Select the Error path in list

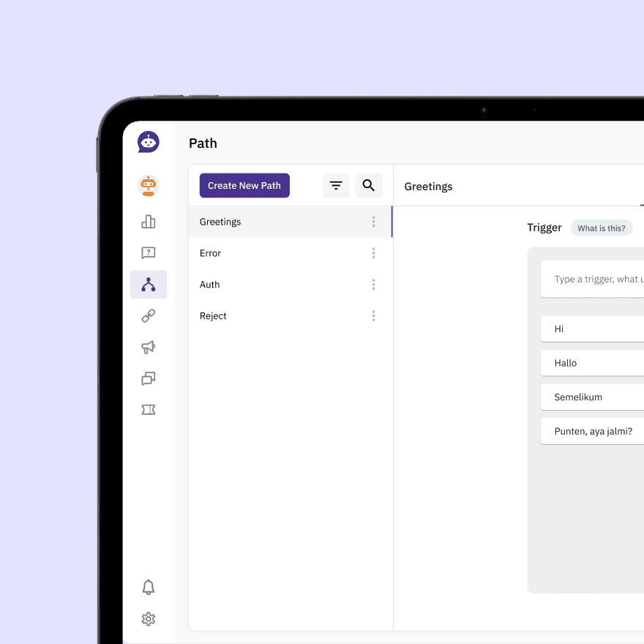click(x=291, y=253)
